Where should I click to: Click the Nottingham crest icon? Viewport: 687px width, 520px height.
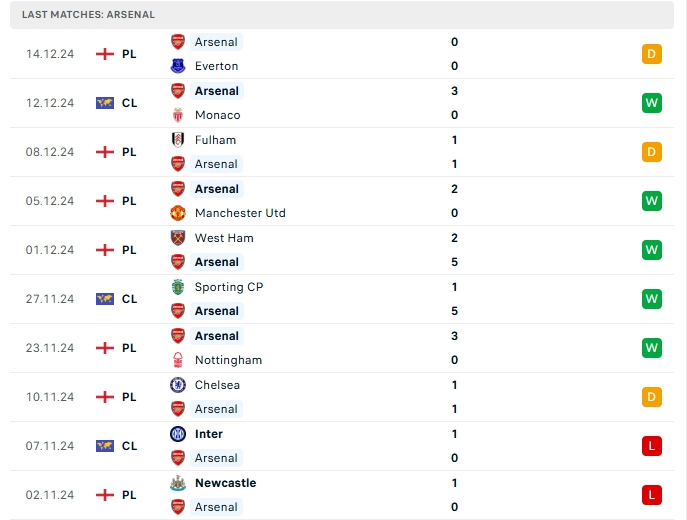click(178, 360)
